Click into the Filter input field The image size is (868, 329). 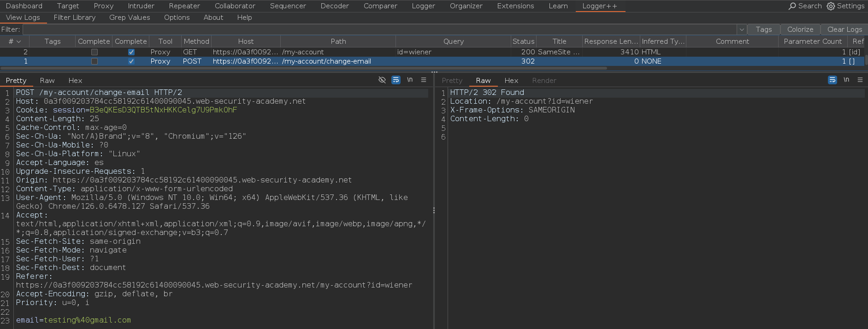coord(380,29)
